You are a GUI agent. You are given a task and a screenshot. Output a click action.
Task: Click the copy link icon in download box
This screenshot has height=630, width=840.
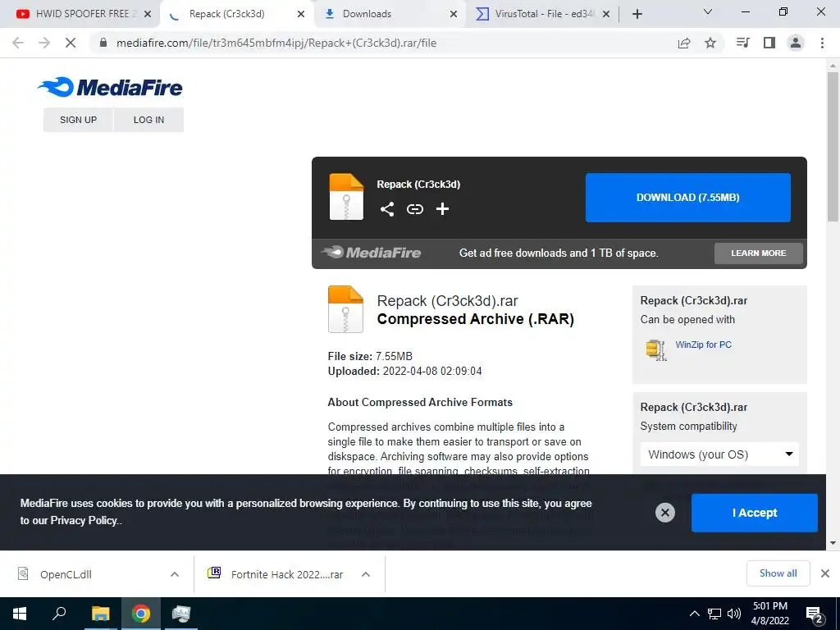(x=414, y=209)
